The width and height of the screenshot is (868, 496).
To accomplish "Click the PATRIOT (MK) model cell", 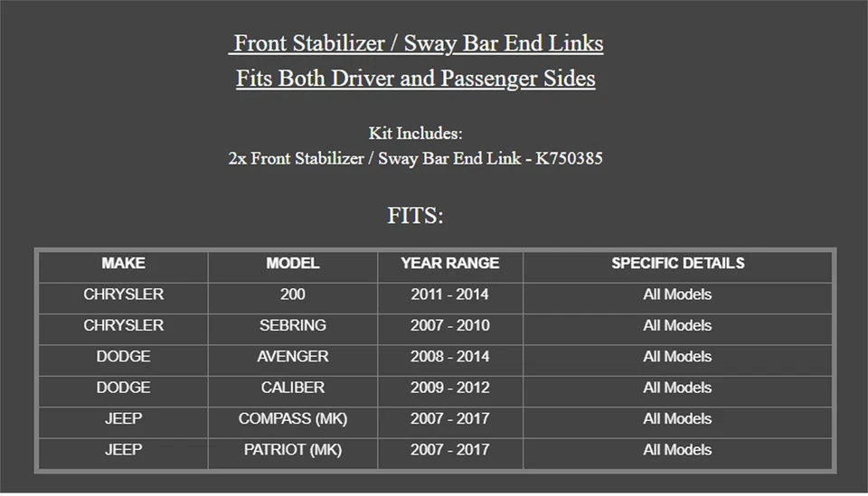I will pos(292,450).
